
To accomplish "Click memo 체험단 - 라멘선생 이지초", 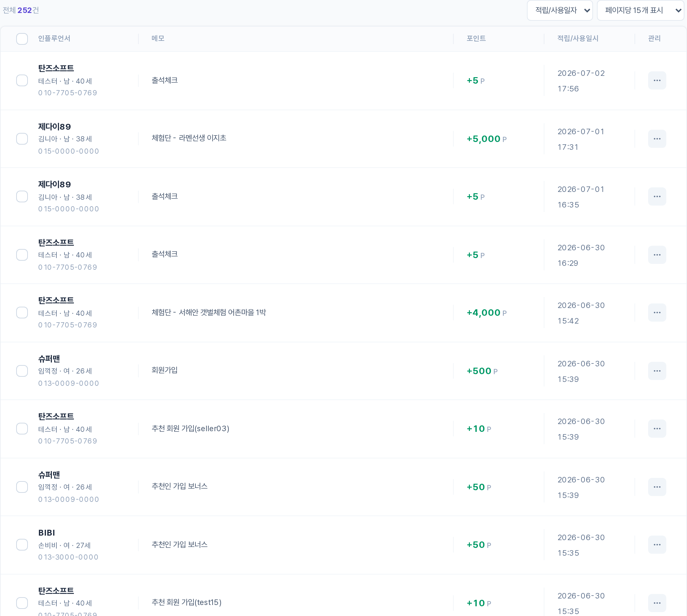I will click(x=189, y=138).
